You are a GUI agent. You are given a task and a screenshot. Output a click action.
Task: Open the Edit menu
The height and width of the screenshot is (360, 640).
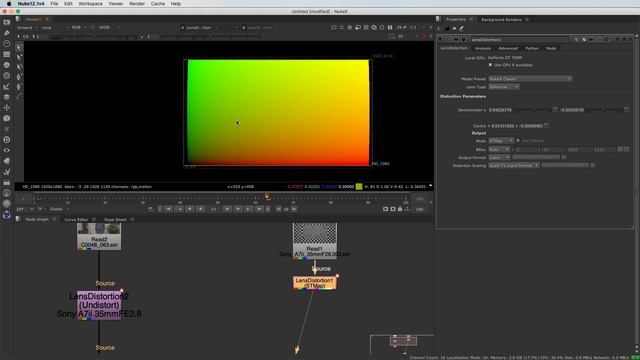[x=68, y=4]
